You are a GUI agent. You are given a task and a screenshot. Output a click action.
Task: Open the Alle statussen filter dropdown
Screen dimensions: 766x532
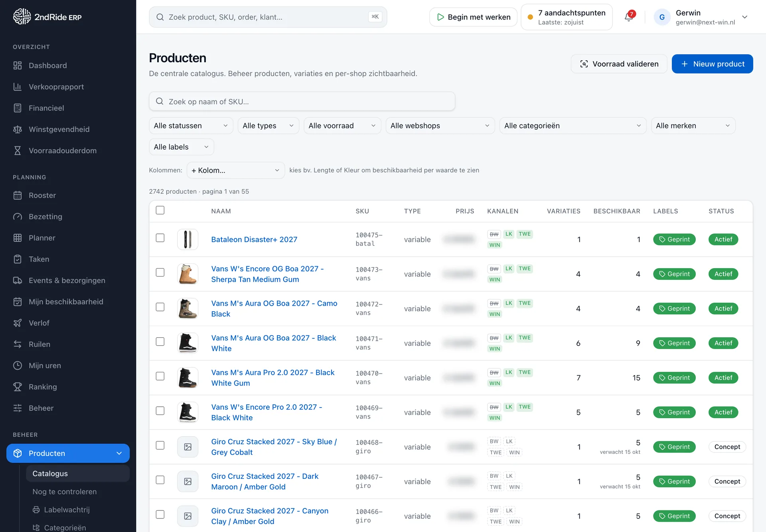click(x=191, y=126)
